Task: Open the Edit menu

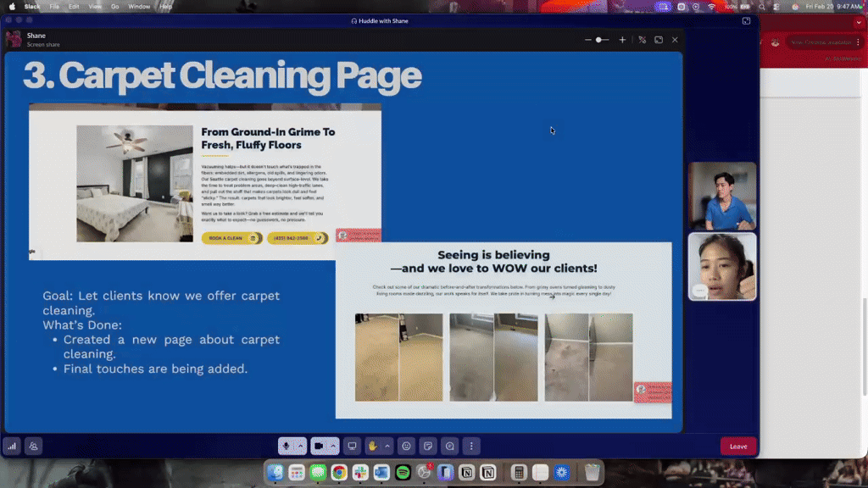Action: 74,7
